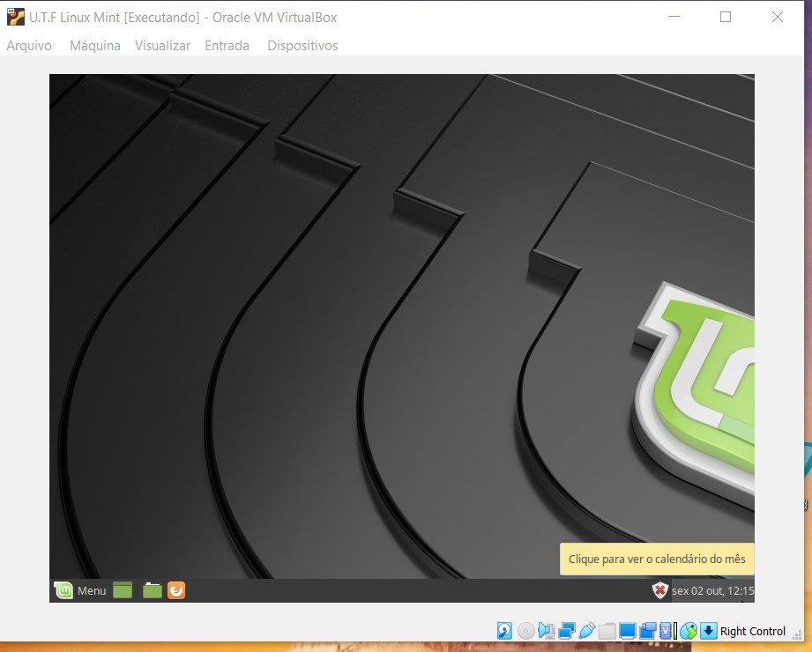Expand the Entrada menu
Viewport: 812px width, 652px height.
227,46
